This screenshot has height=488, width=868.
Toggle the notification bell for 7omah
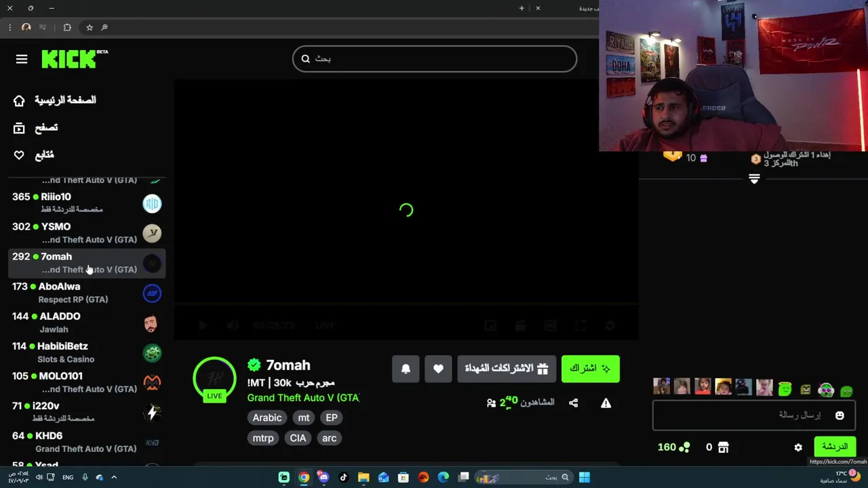pos(406,369)
